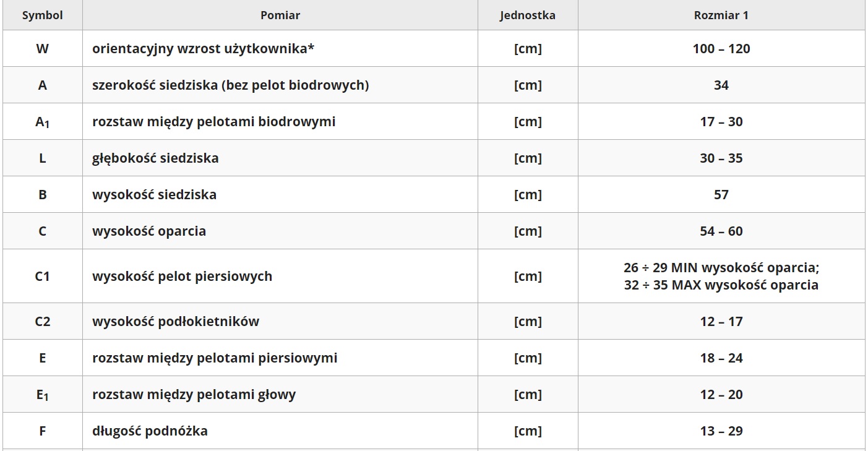
Task: Click the C1 symbol cell
Action: [42, 277]
